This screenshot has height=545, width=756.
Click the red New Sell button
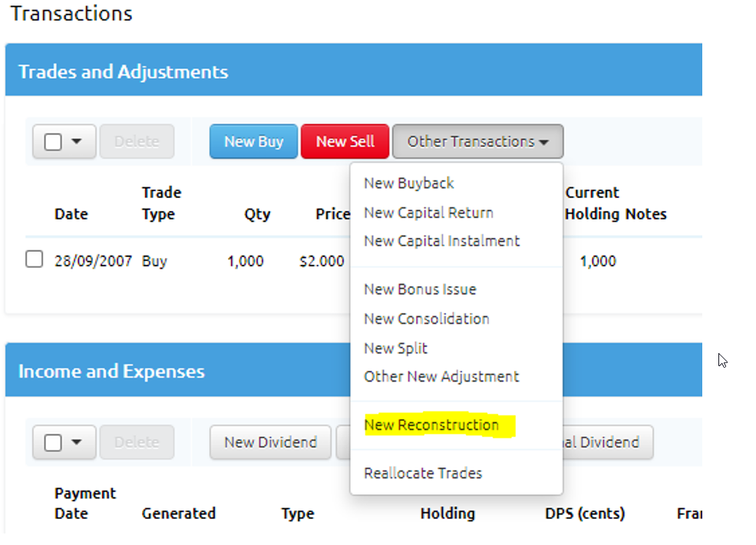click(x=345, y=142)
